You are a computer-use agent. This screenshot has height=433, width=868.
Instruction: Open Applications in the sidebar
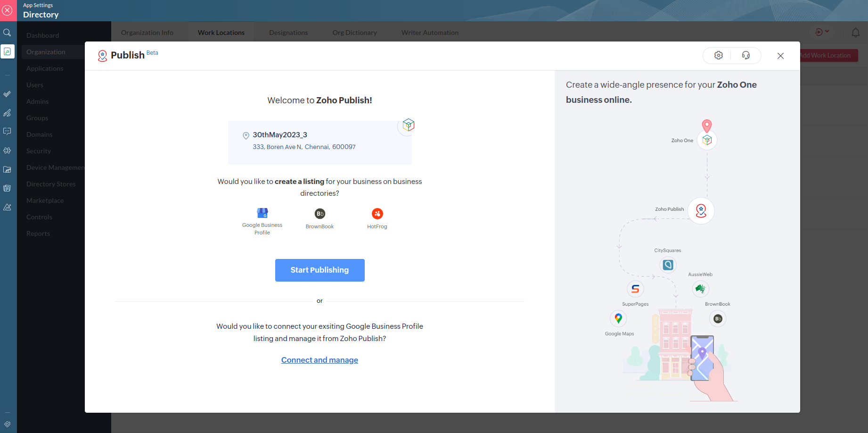point(45,68)
